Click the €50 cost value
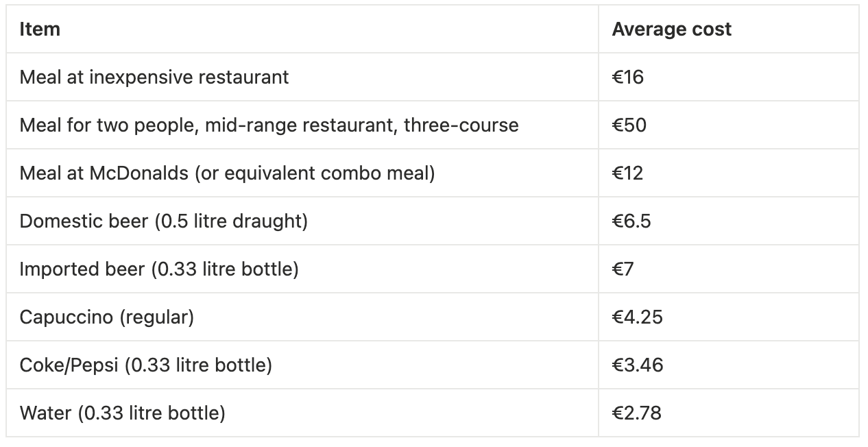Screen dimensions: 868x447 pos(629,125)
